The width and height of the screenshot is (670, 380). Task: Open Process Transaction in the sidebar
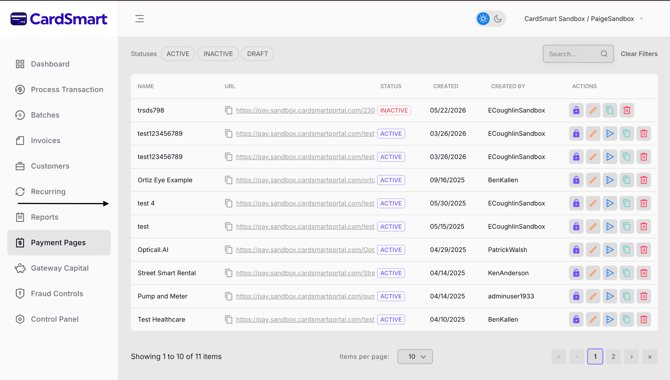[x=59, y=89]
